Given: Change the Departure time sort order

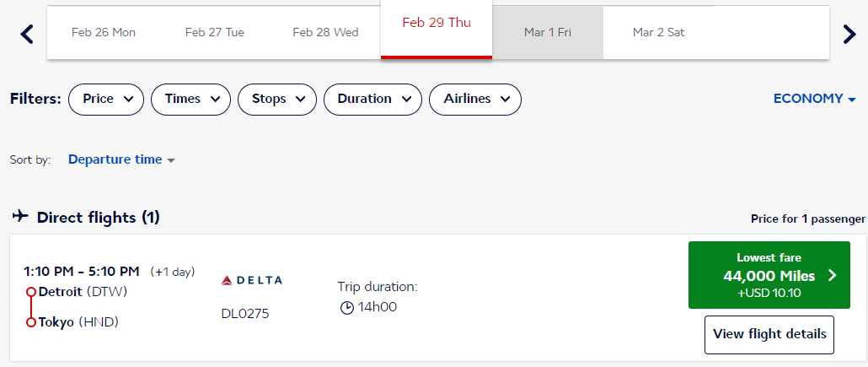Looking at the screenshot, I should 121,159.
